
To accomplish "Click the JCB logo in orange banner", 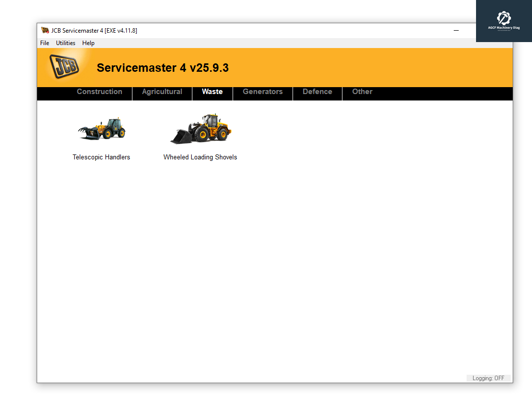I will 64,67.
